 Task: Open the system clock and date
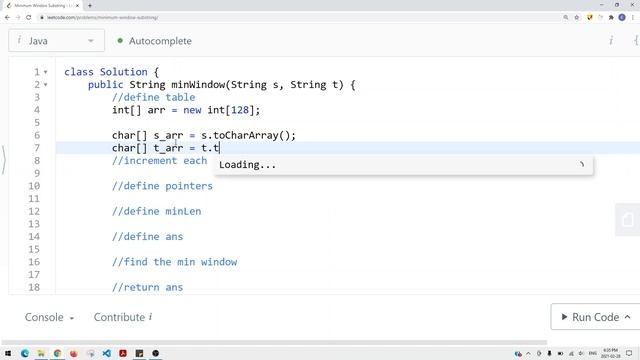611,353
